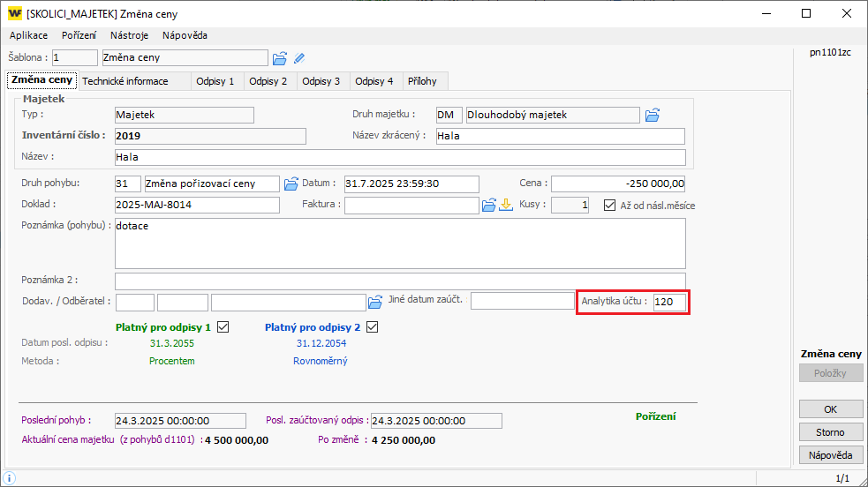Open the Aplikace menu
Image resolution: width=868 pixels, height=487 pixels.
pos(29,35)
